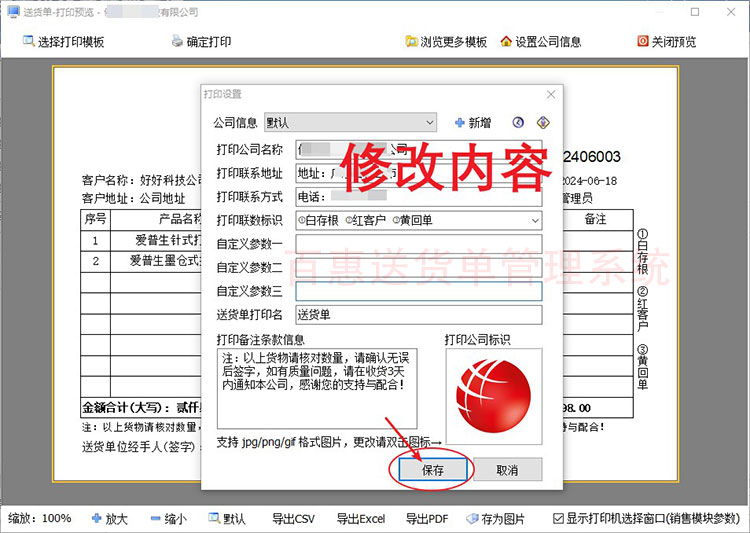750x533 pixels.
Task: Click the 序号 column header in preview
Action: click(x=95, y=219)
